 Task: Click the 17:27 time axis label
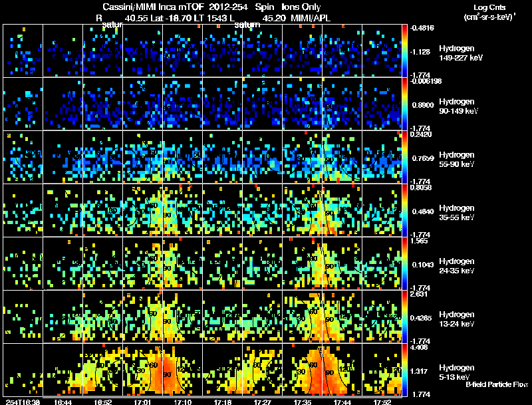click(262, 402)
